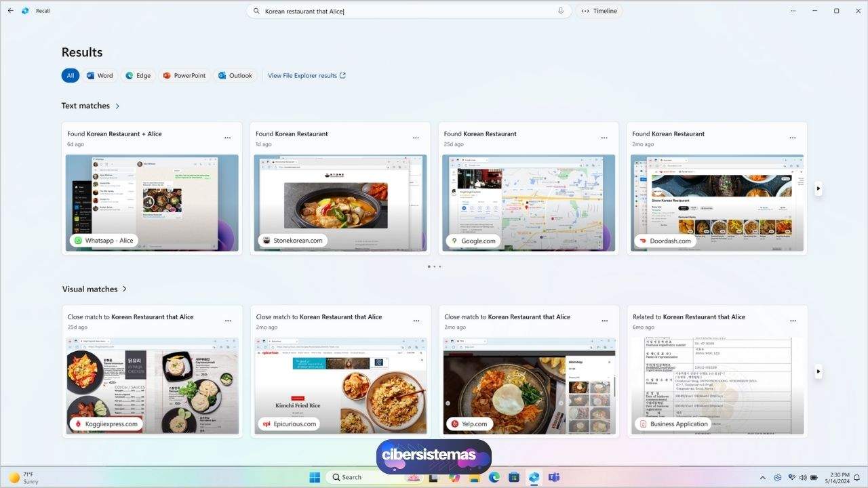Viewport: 868px width, 488px height.
Task: Click the magnifier icon in Recall search box
Action: coord(256,11)
